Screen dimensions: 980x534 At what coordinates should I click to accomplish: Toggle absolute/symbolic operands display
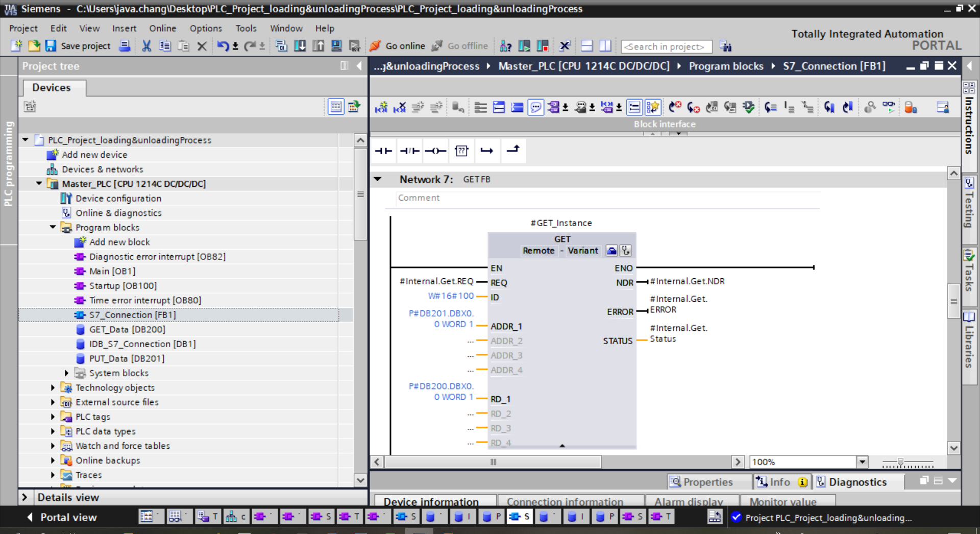click(553, 107)
